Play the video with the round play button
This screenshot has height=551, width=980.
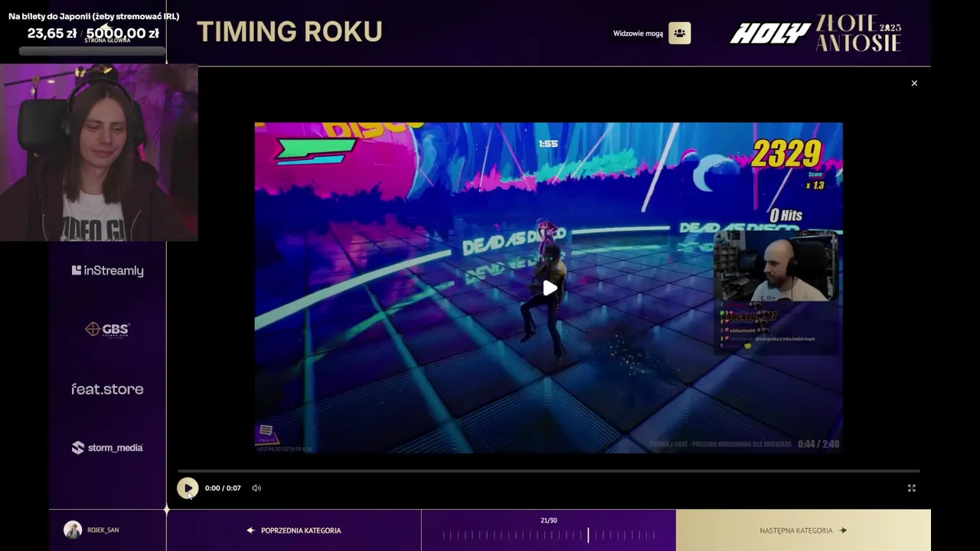[x=188, y=488]
